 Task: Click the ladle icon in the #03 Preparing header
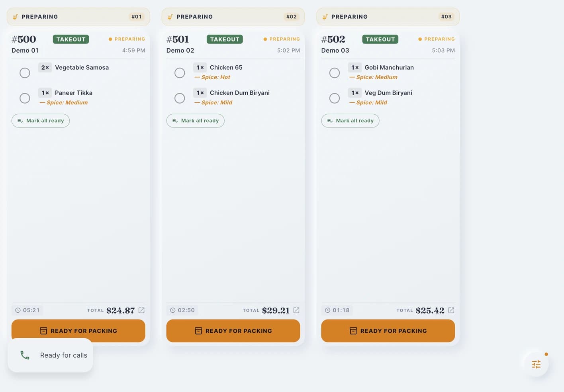325,17
